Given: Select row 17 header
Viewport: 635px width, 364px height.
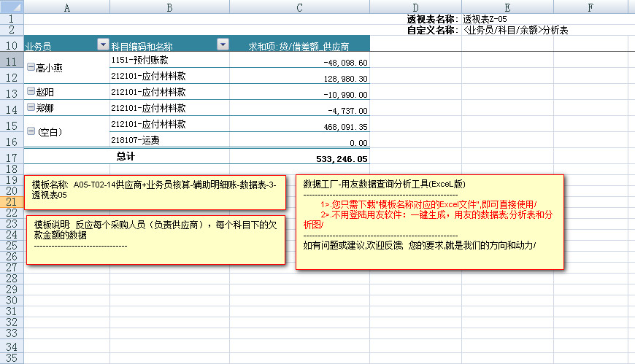Looking at the screenshot, I should [11, 158].
